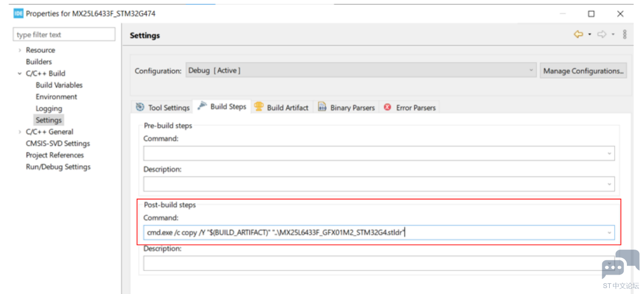644x294 pixels.
Task: Click the forward navigation arrow icon
Action: tap(602, 34)
